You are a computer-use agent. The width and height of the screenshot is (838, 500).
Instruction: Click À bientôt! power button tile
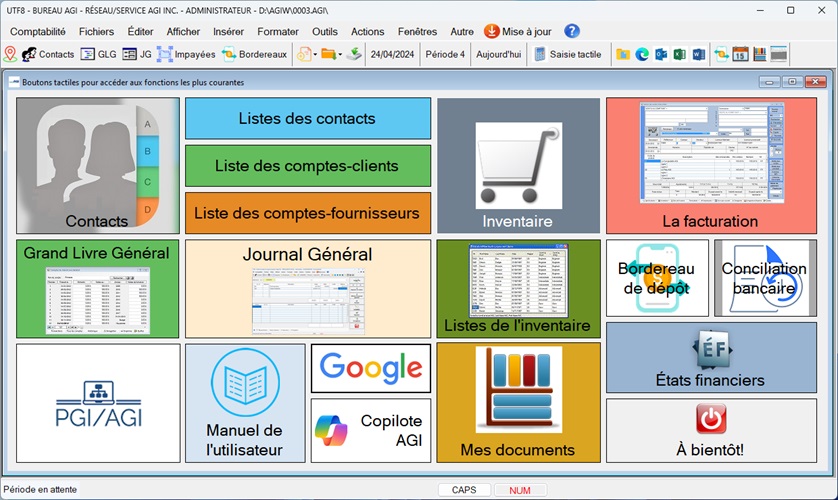click(711, 431)
